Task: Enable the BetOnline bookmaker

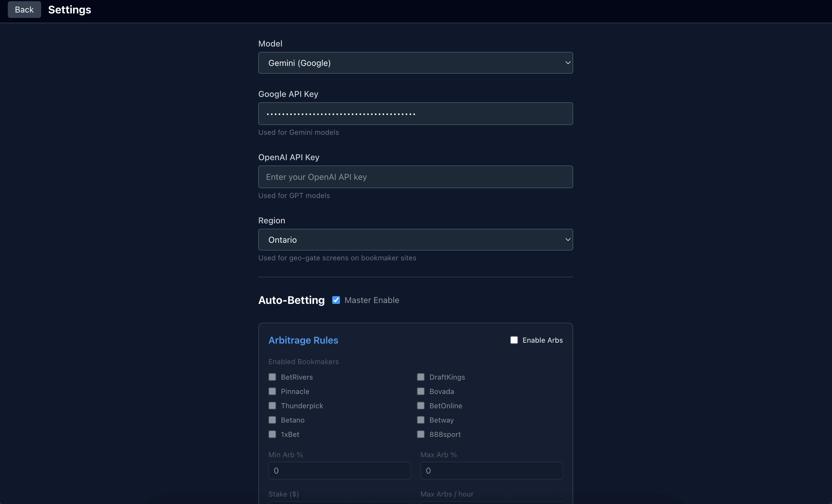Action: tap(421, 405)
